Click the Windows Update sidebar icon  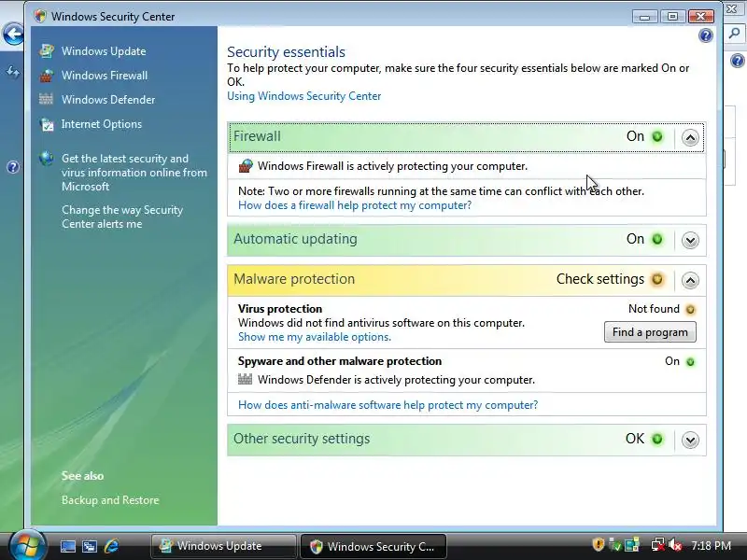click(x=46, y=51)
